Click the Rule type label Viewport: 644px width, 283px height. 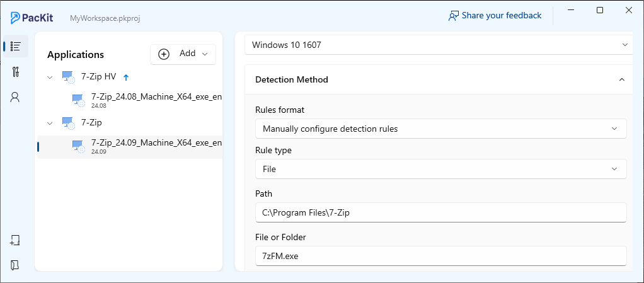click(273, 151)
